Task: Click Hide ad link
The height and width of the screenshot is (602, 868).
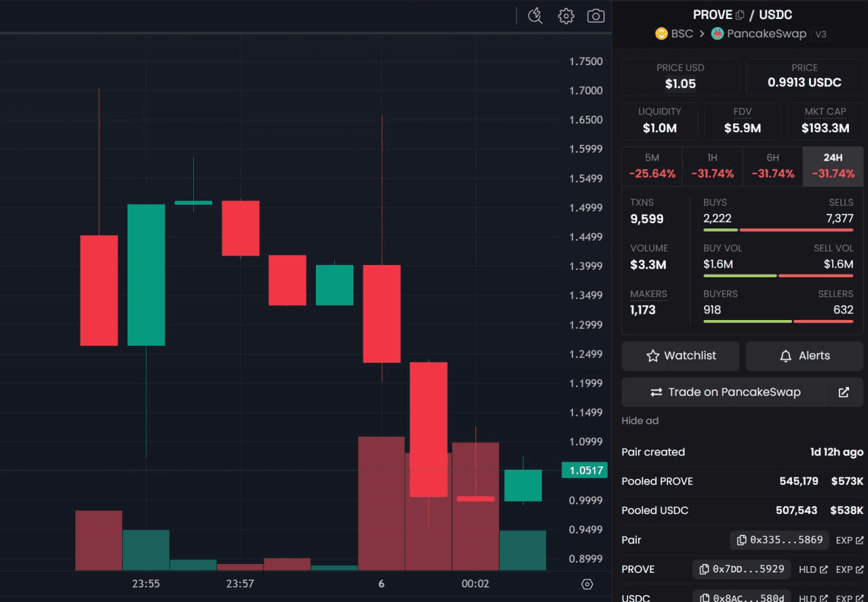Action: (639, 421)
